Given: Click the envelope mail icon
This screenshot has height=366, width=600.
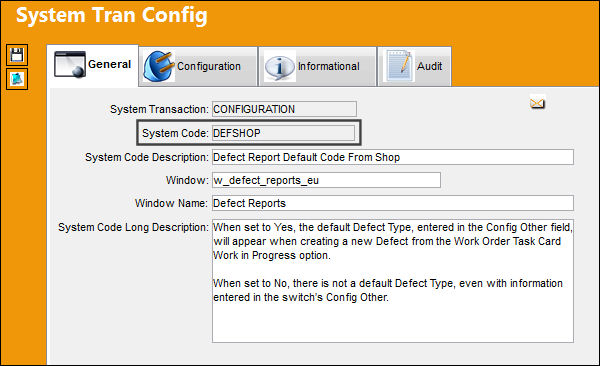Looking at the screenshot, I should [537, 103].
